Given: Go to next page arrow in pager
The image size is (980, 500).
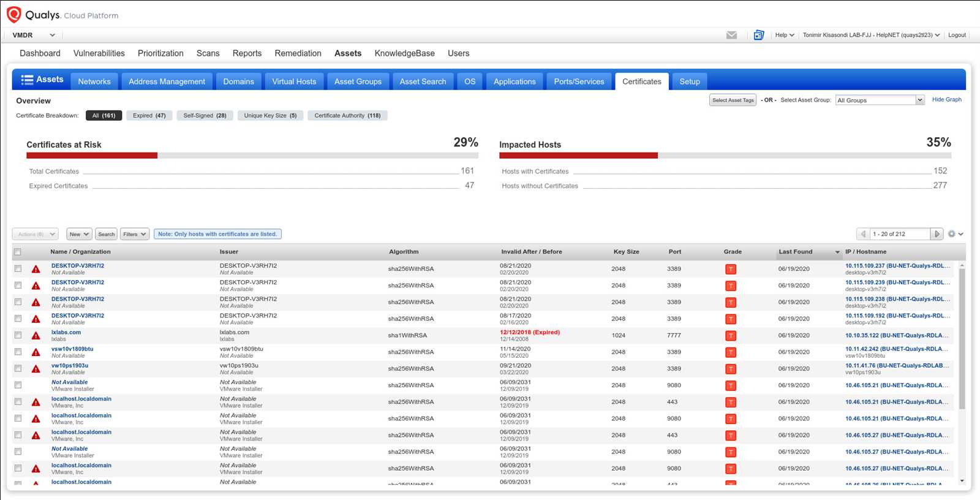Looking at the screenshot, I should click(x=937, y=234).
